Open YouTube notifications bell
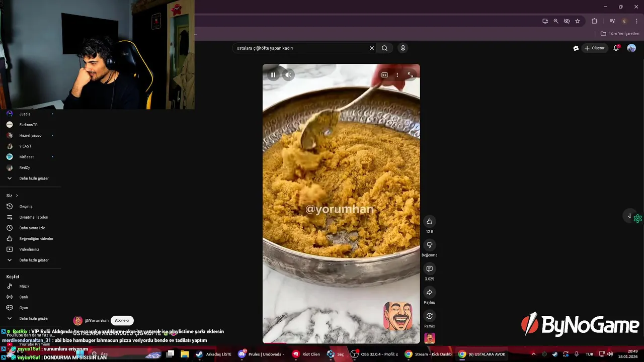This screenshot has width=644, height=362. (x=616, y=48)
